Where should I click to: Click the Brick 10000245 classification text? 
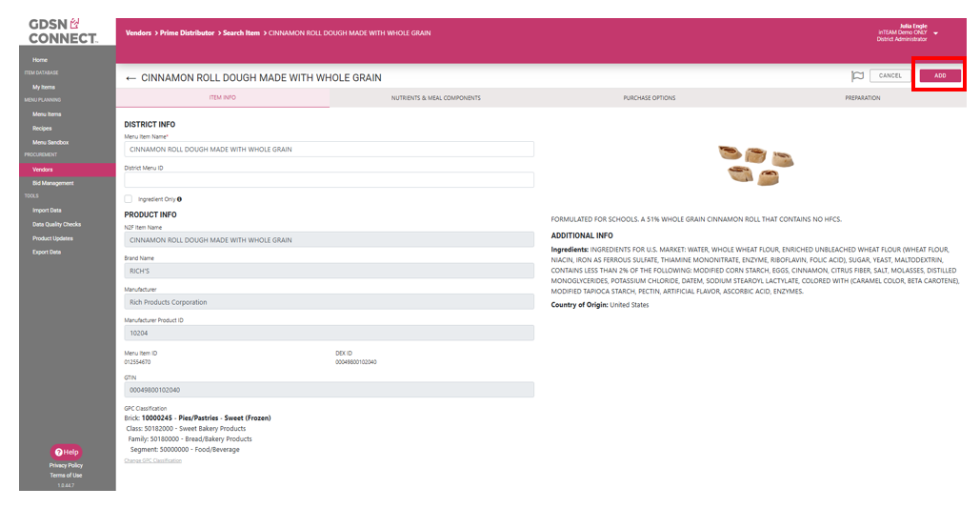(x=197, y=417)
